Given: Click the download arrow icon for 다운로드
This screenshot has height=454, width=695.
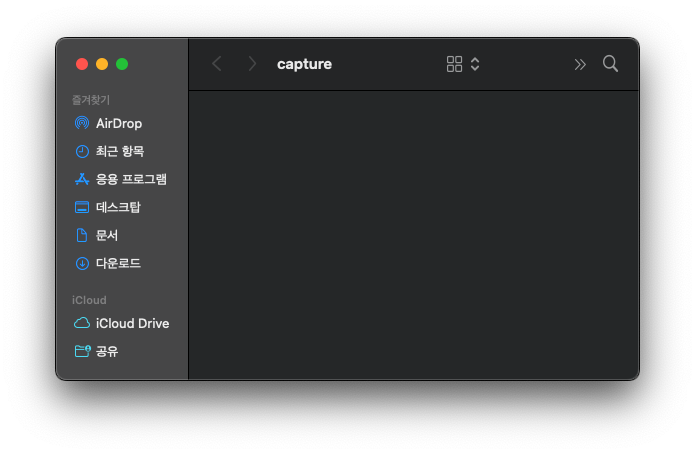Looking at the screenshot, I should (82, 263).
